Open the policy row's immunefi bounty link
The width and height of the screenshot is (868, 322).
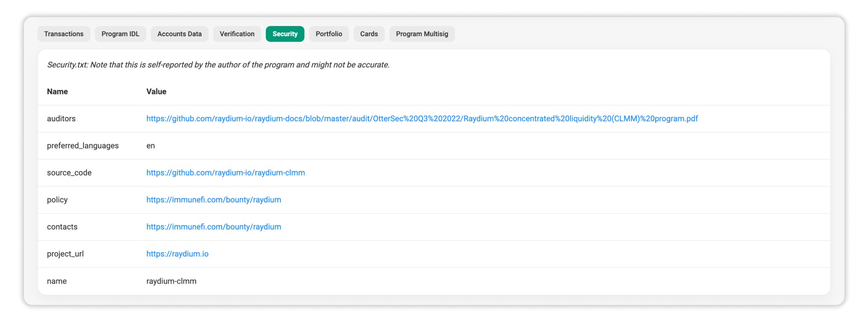point(214,200)
